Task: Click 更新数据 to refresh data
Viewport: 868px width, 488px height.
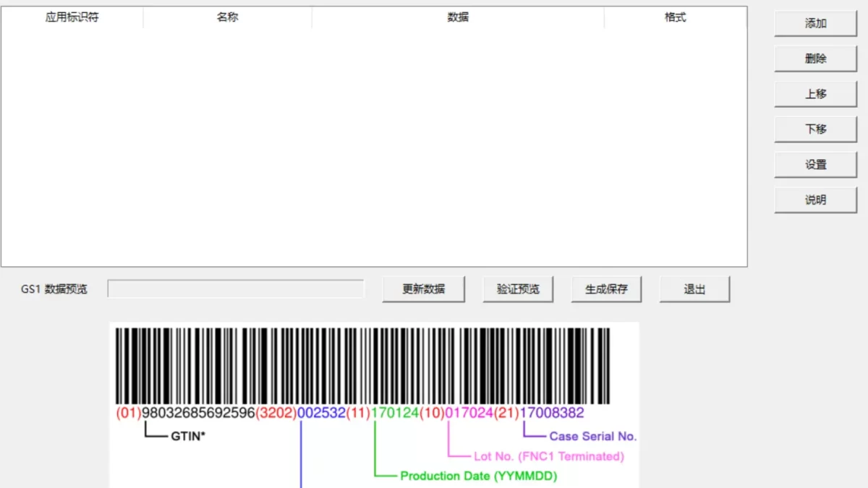Action: pyautogui.click(x=424, y=289)
